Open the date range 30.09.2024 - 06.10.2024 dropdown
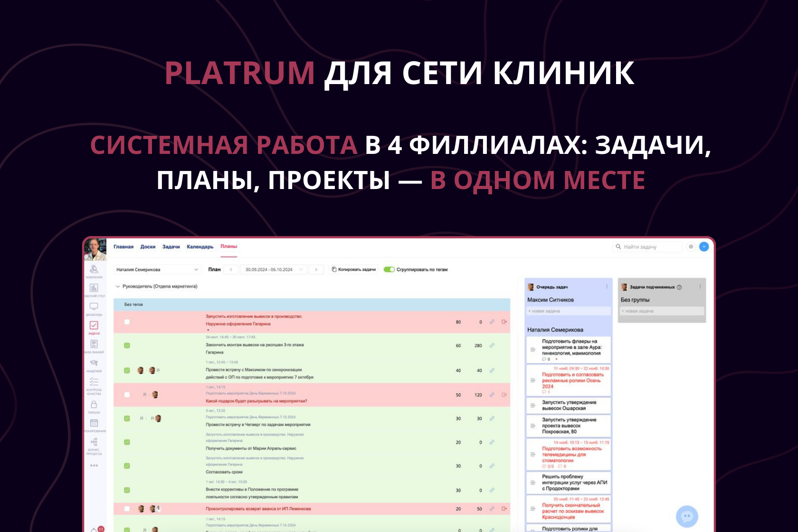Viewport: 798px width, 532px height. 274,269
